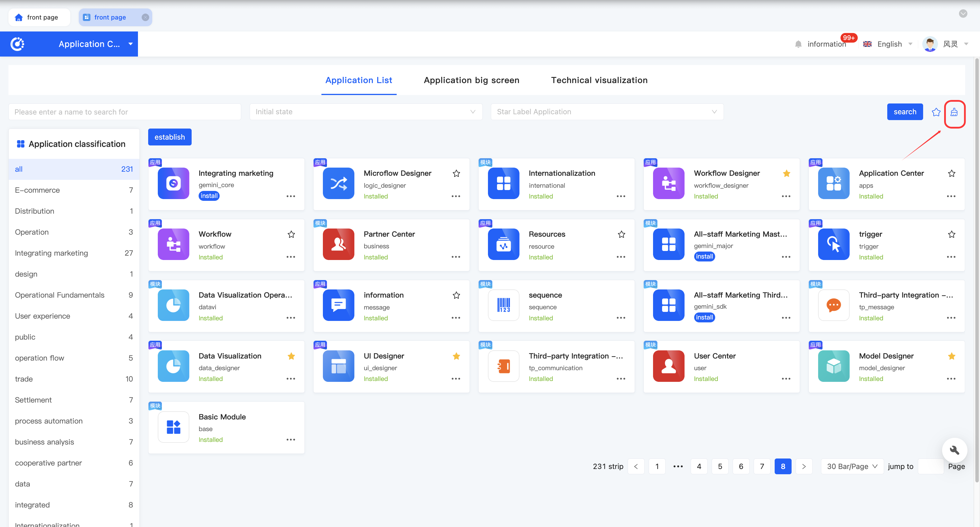
Task: Unstar the Workflow Designer application
Action: click(x=786, y=173)
